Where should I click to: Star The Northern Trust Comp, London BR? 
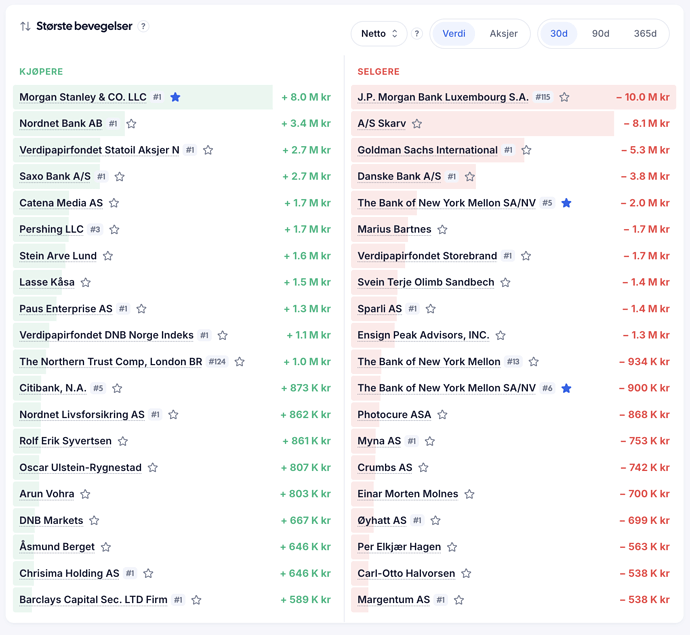[x=239, y=362]
